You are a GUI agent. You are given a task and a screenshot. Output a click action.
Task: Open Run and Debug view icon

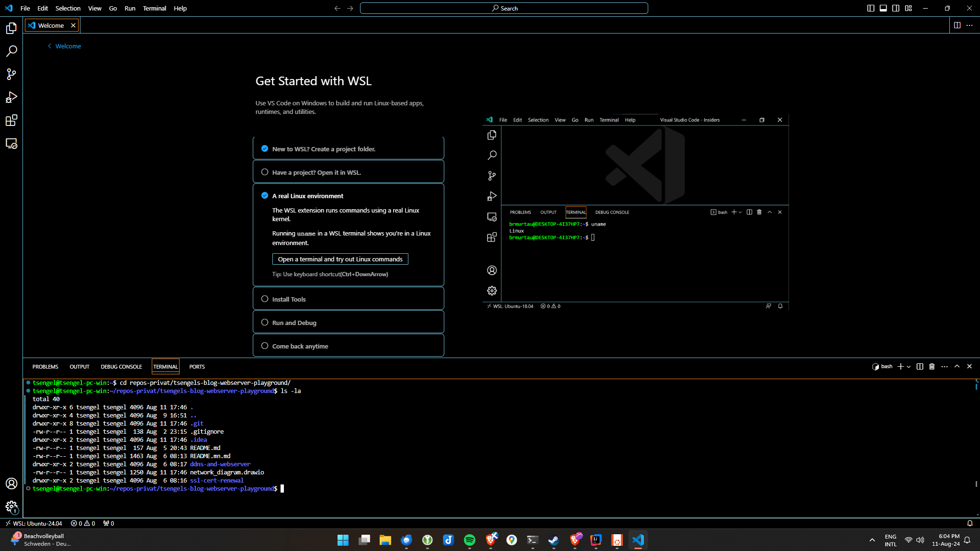tap(11, 97)
